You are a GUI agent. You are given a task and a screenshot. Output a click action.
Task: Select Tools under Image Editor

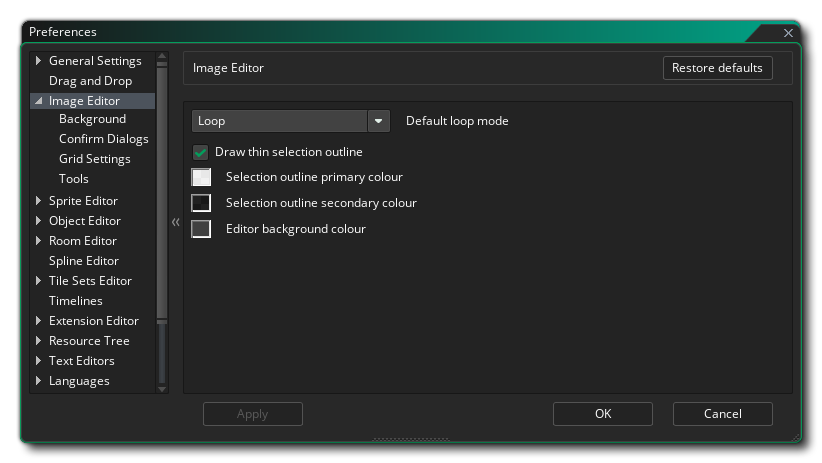pyautogui.click(x=74, y=179)
